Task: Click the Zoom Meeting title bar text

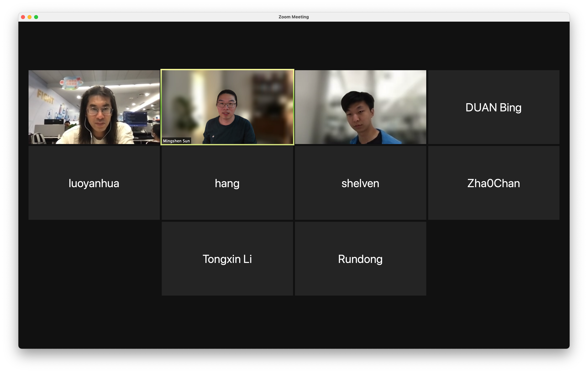Action: [x=294, y=17]
